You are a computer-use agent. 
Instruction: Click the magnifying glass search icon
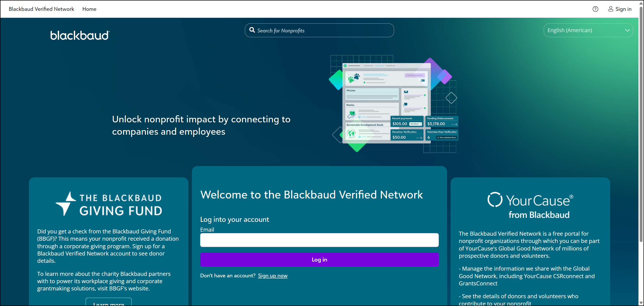pos(252,30)
